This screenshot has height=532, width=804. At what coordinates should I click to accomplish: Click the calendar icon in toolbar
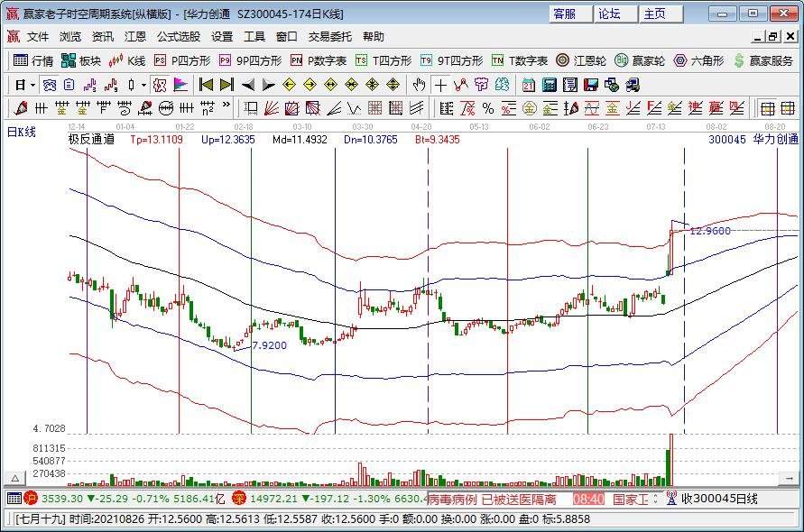(x=527, y=85)
